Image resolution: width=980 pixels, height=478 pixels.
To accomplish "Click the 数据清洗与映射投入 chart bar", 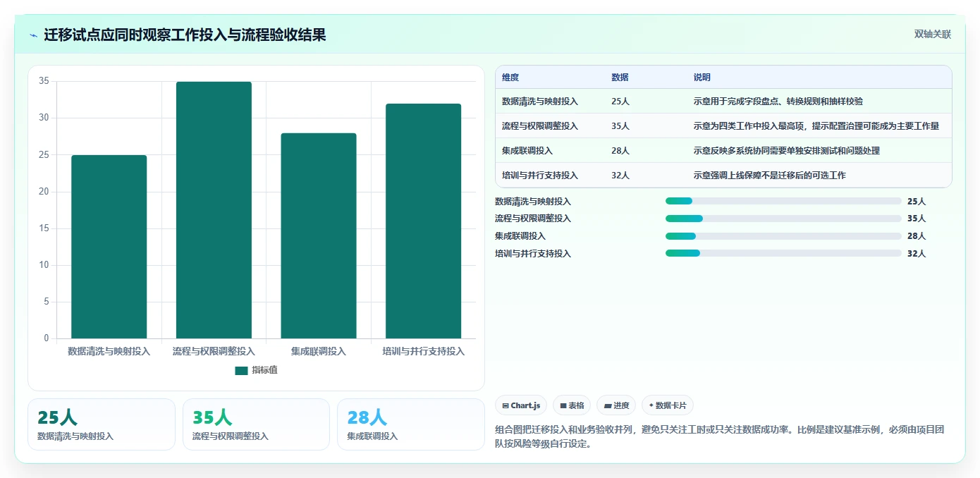I will 109,247.
